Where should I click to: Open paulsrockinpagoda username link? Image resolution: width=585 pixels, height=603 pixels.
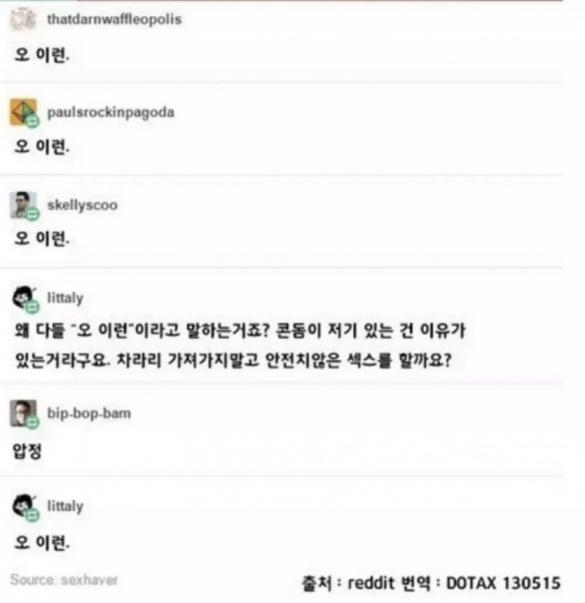(x=111, y=112)
